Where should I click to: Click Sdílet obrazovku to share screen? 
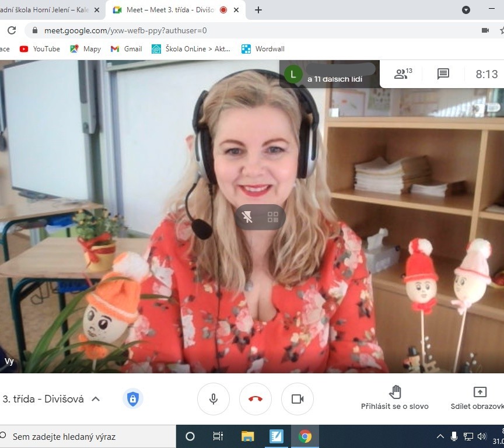click(x=477, y=398)
